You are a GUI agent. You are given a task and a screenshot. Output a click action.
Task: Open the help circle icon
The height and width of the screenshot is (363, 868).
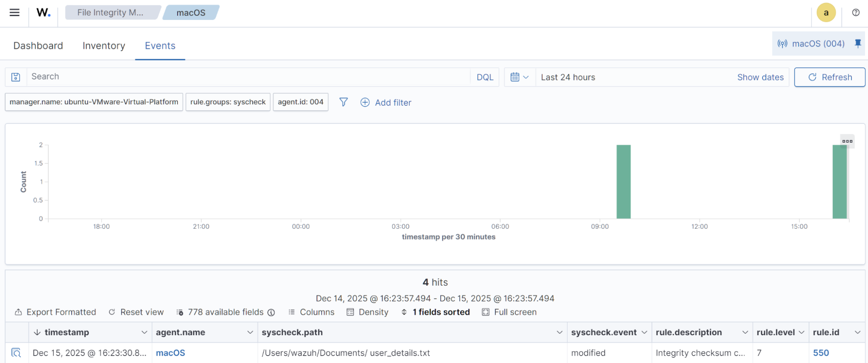pos(855,13)
